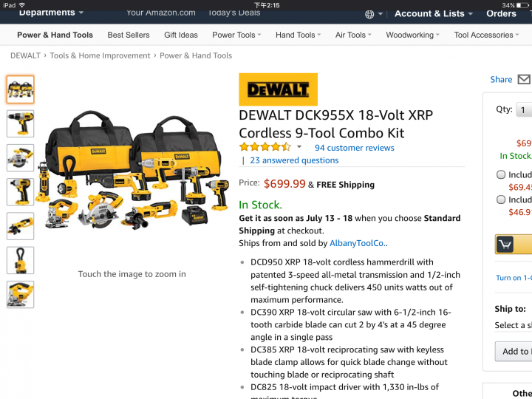Expand the Power Tools menu
Screen dimensions: 532x399
pyautogui.click(x=236, y=35)
